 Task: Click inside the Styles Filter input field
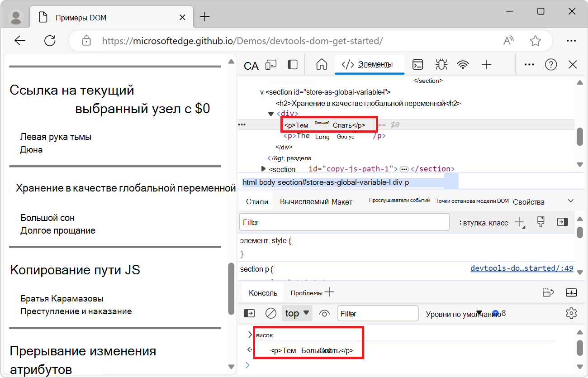(344, 222)
